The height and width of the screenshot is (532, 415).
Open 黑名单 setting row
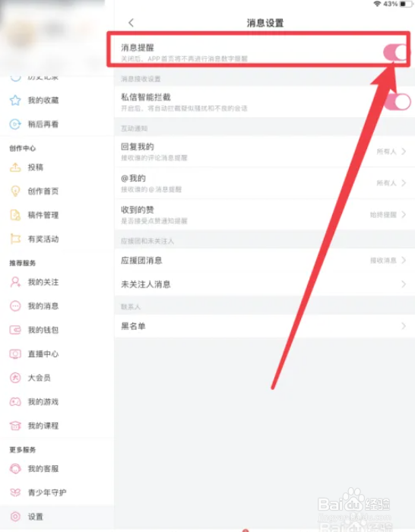pyautogui.click(x=265, y=326)
